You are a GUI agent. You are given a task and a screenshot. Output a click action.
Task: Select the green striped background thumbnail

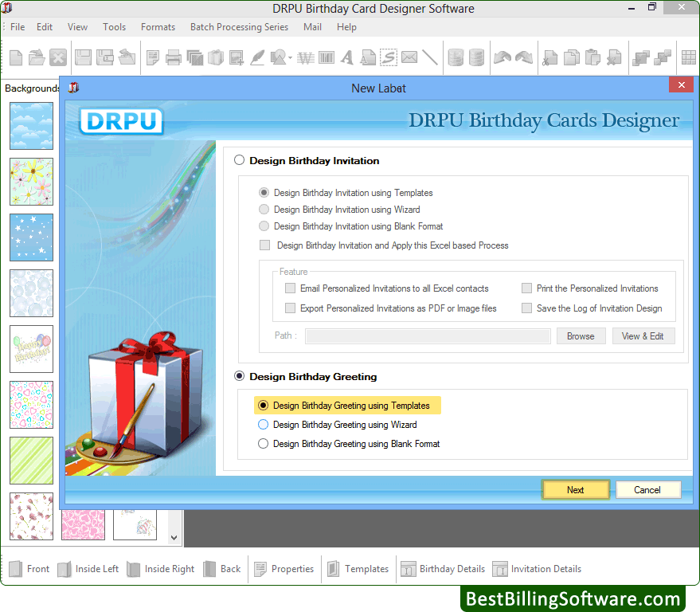click(x=31, y=461)
